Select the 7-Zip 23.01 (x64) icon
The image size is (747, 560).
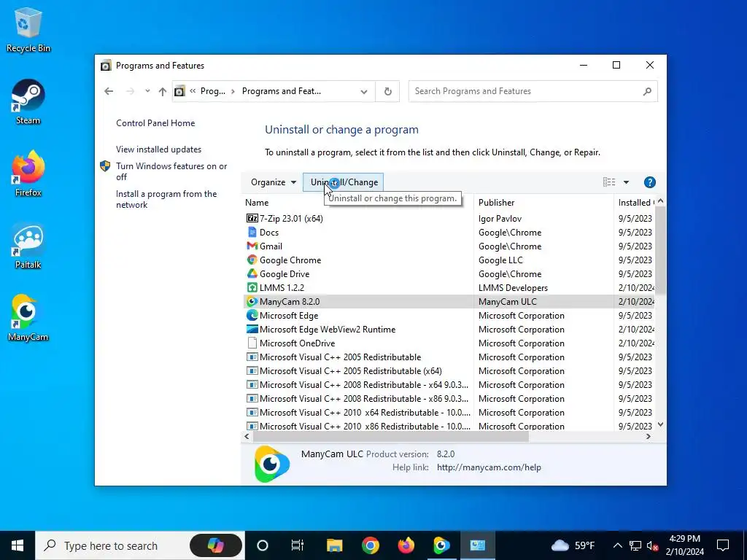point(252,219)
